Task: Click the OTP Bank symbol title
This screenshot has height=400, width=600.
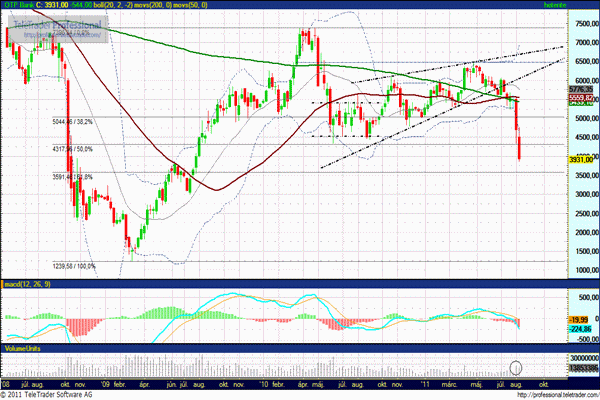Action: (27, 7)
